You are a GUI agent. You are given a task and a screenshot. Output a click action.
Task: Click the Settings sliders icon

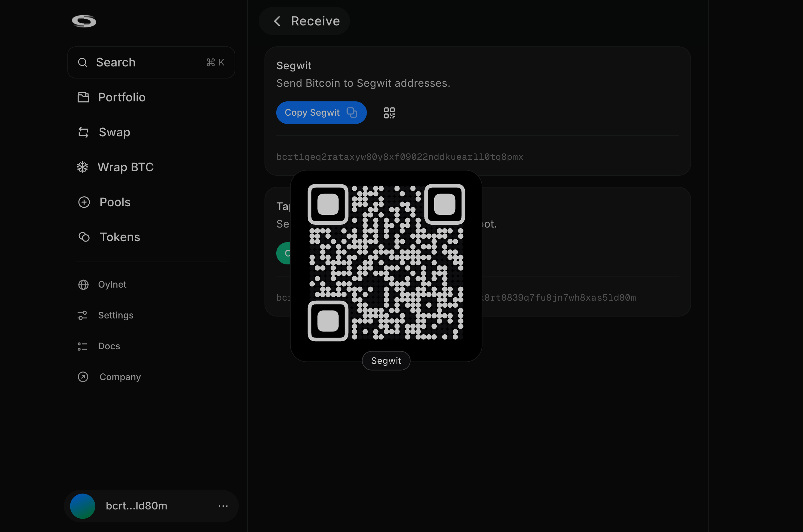[x=82, y=316]
